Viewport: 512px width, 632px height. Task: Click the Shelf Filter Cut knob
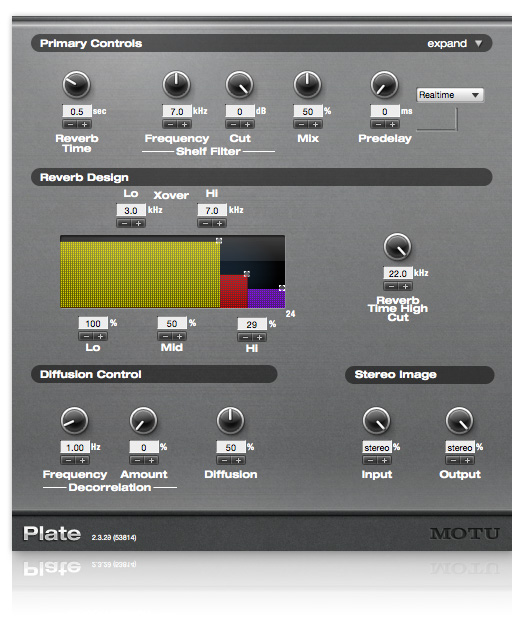click(239, 85)
